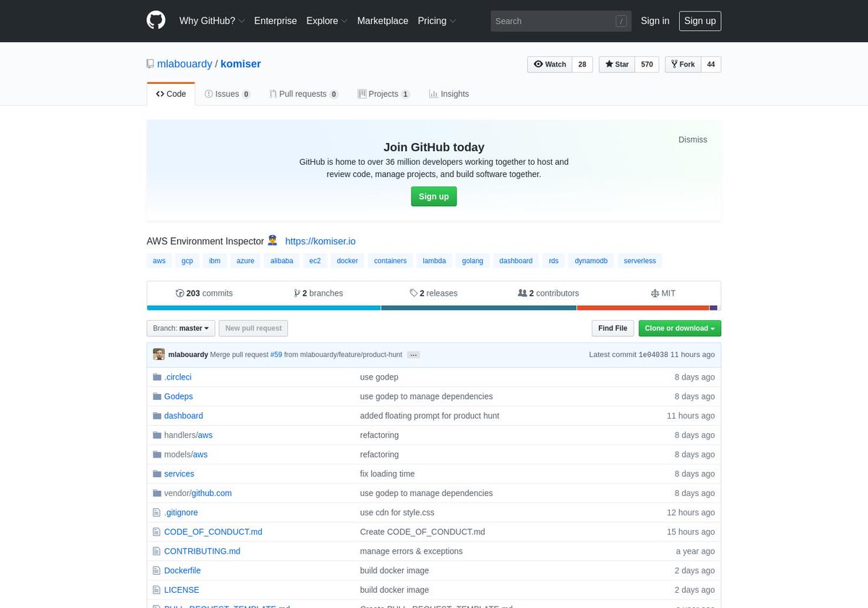868x608 pixels.
Task: Click the folder icon for .circleci
Action: pyautogui.click(x=157, y=377)
